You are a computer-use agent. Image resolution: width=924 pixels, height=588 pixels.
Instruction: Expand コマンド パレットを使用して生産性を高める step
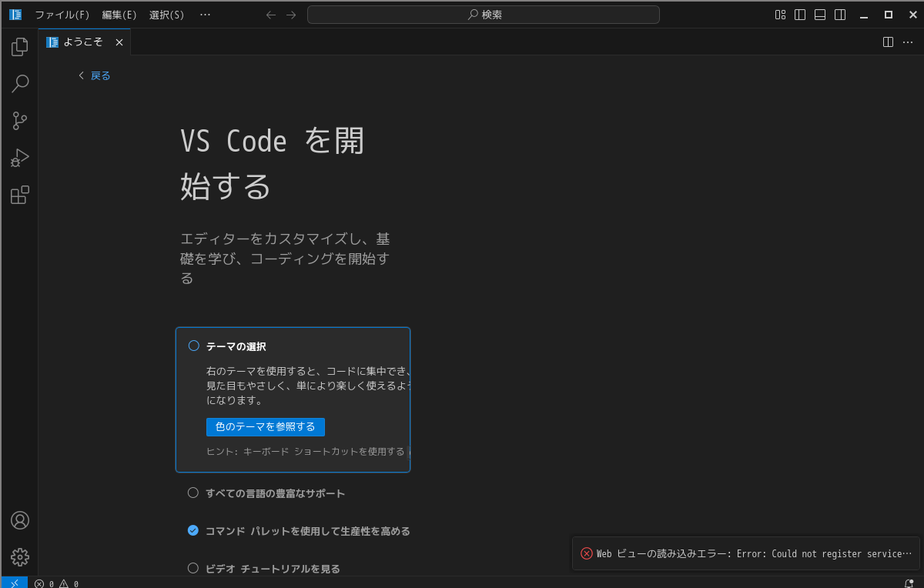pyautogui.click(x=308, y=531)
